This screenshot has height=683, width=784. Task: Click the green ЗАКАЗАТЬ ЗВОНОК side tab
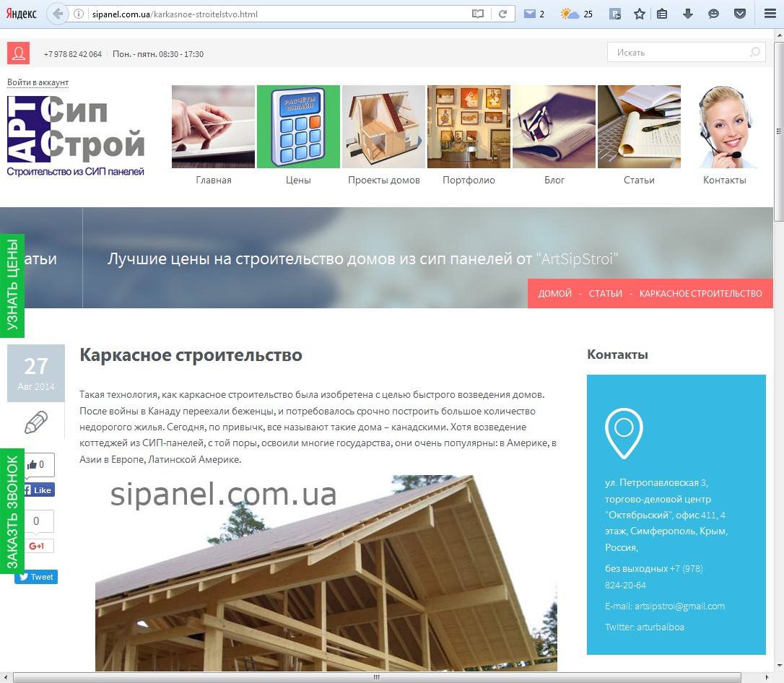(x=12, y=511)
